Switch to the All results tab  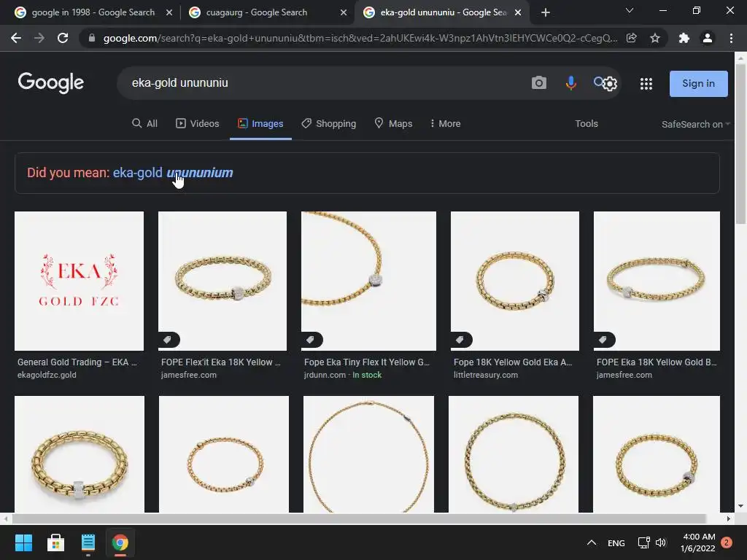point(144,124)
